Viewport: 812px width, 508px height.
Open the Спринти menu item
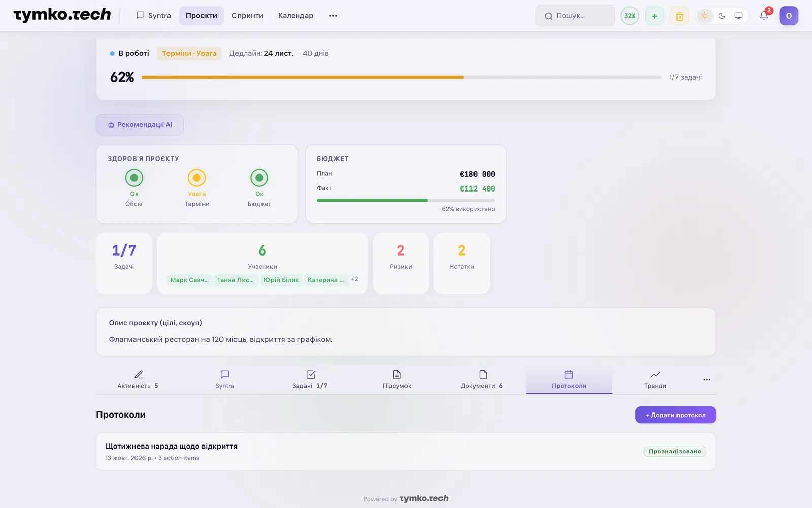pyautogui.click(x=248, y=16)
